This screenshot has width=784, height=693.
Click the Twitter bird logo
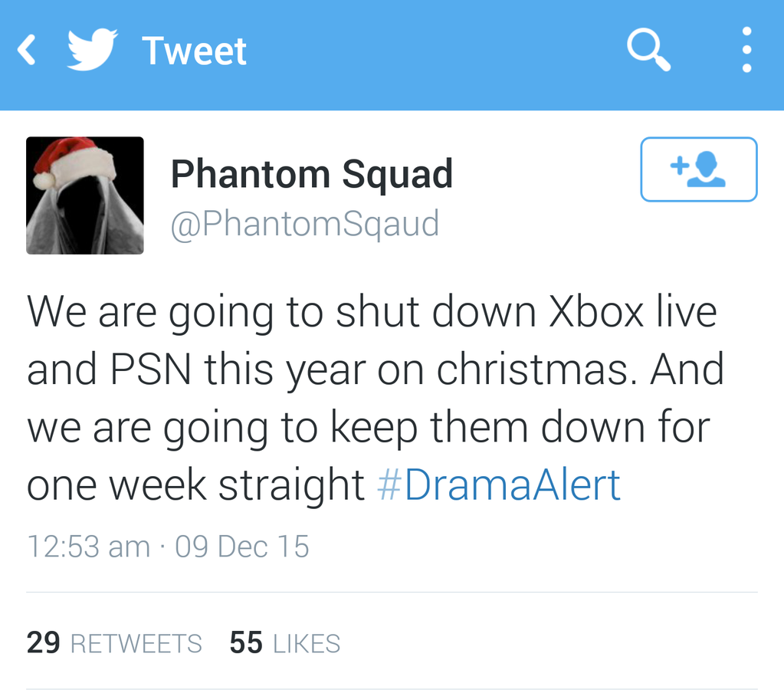(93, 49)
